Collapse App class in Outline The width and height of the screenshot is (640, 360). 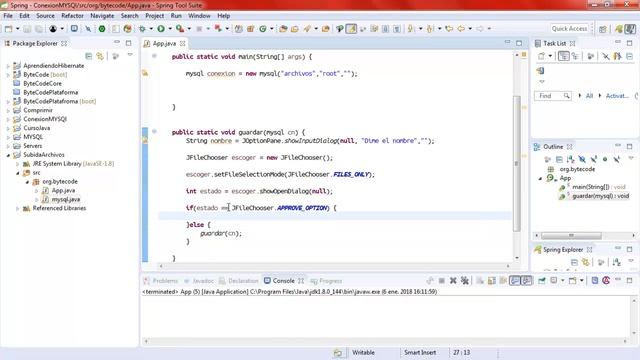540,178
